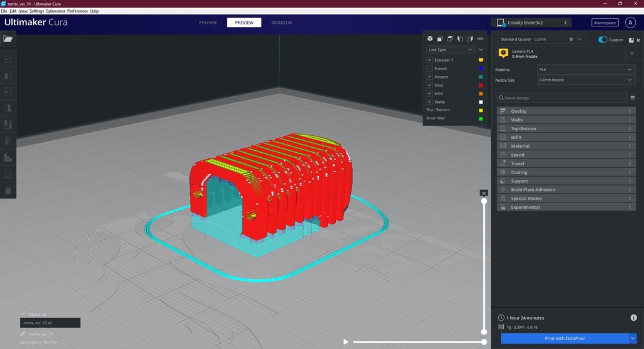The width and height of the screenshot is (644, 349).
Task: Switch to the Prepare stage tab
Action: click(x=208, y=23)
